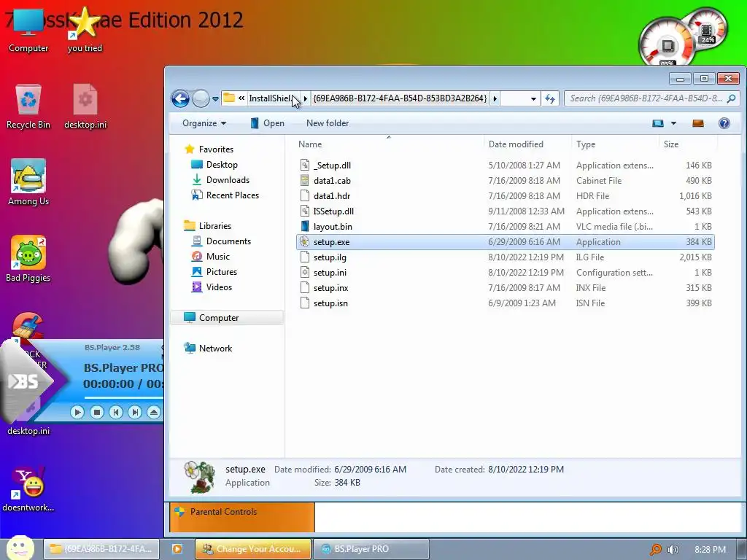Click the Play button in BS.Player
This screenshot has height=560, width=747.
click(x=77, y=412)
